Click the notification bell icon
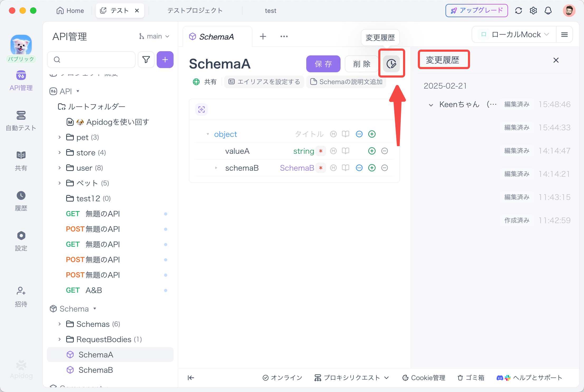This screenshot has height=392, width=584. click(548, 11)
